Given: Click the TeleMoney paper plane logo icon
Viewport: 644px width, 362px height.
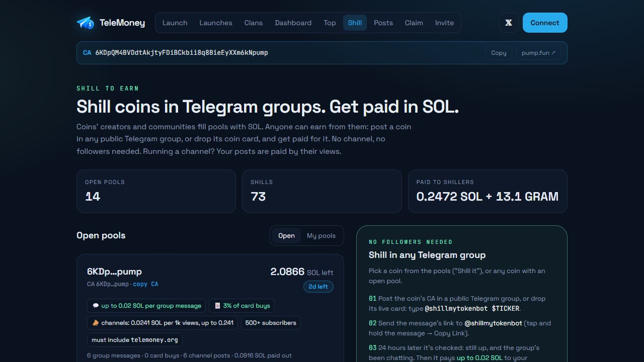Looking at the screenshot, I should coord(85,23).
